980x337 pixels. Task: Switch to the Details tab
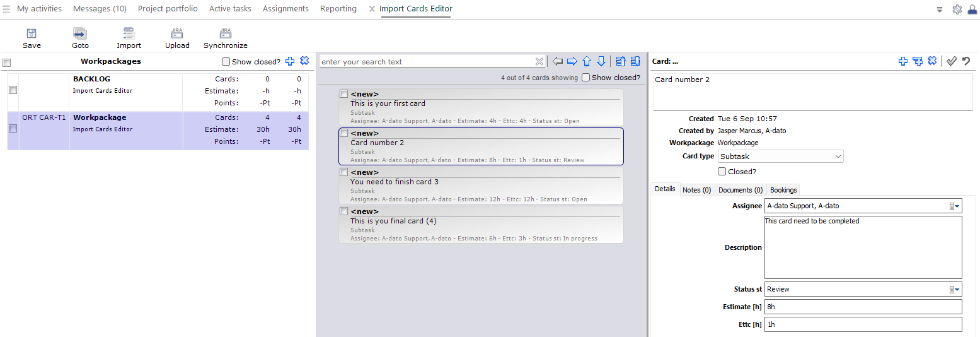pos(665,189)
